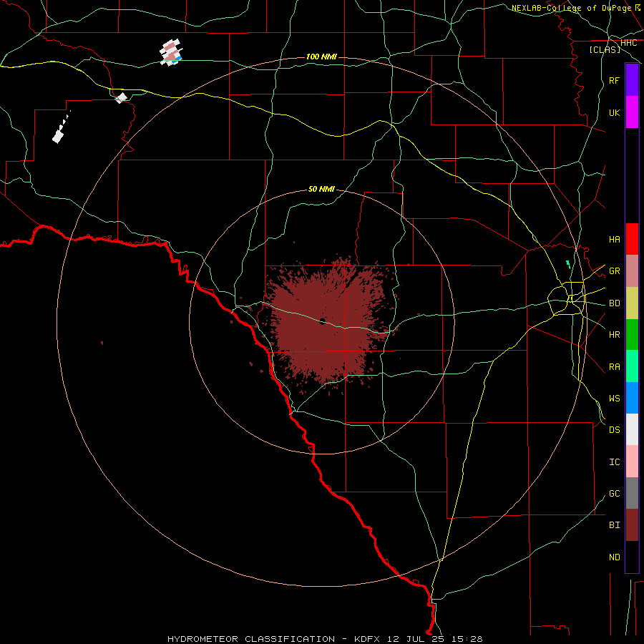Click the RA light green legend swatch
Image resolution: width=644 pixels, height=644 pixels.
click(x=632, y=366)
